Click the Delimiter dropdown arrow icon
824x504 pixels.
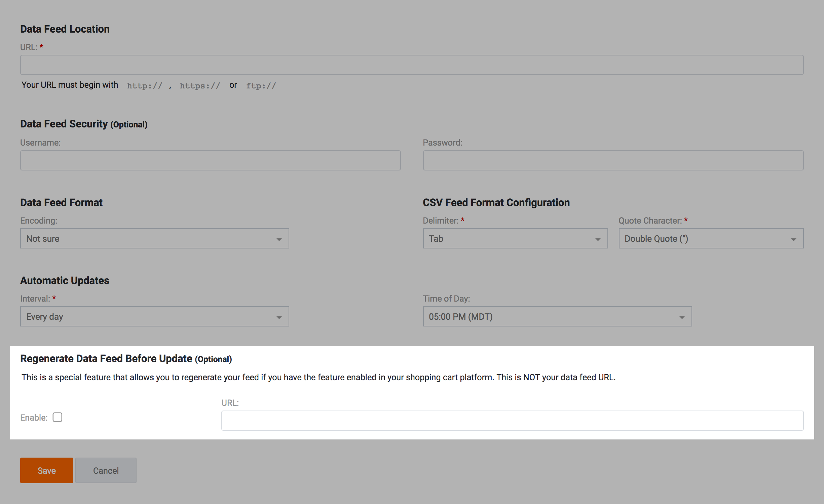(x=598, y=239)
